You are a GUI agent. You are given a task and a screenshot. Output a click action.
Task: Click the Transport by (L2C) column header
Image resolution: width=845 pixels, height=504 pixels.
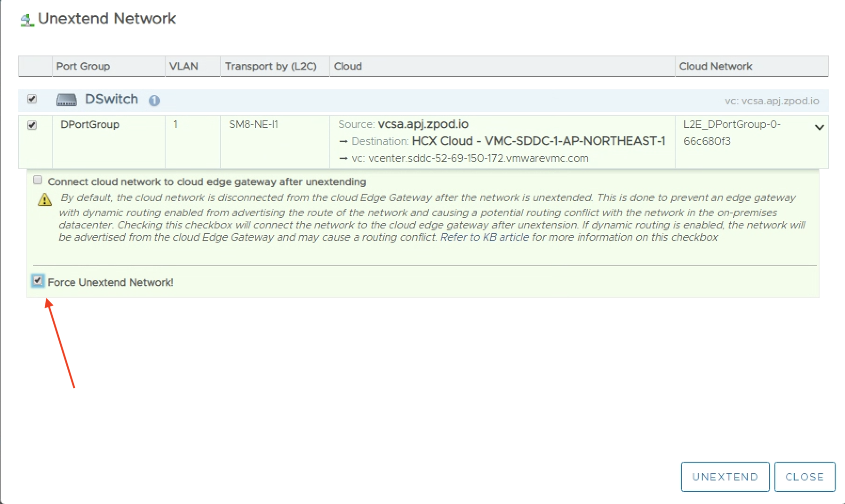click(271, 66)
